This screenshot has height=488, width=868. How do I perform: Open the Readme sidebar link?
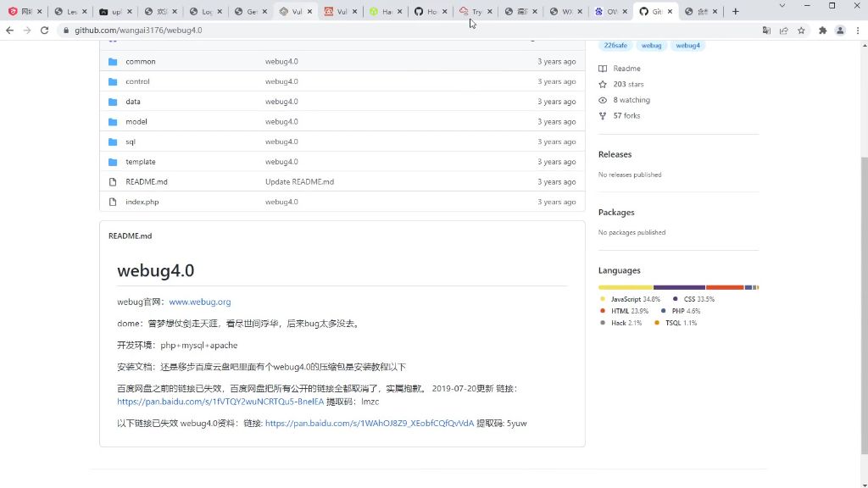(626, 69)
